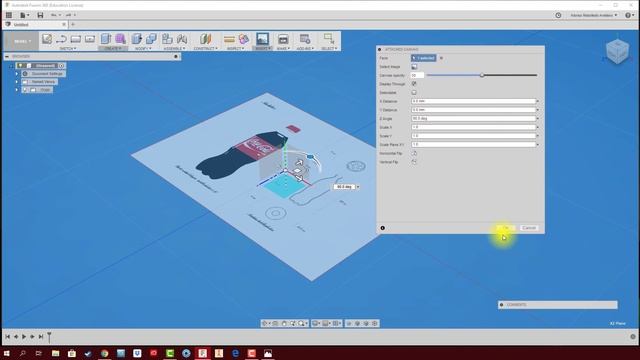The image size is (640, 360).
Task: Select the Create Sketch tool icon
Action: tap(47, 39)
